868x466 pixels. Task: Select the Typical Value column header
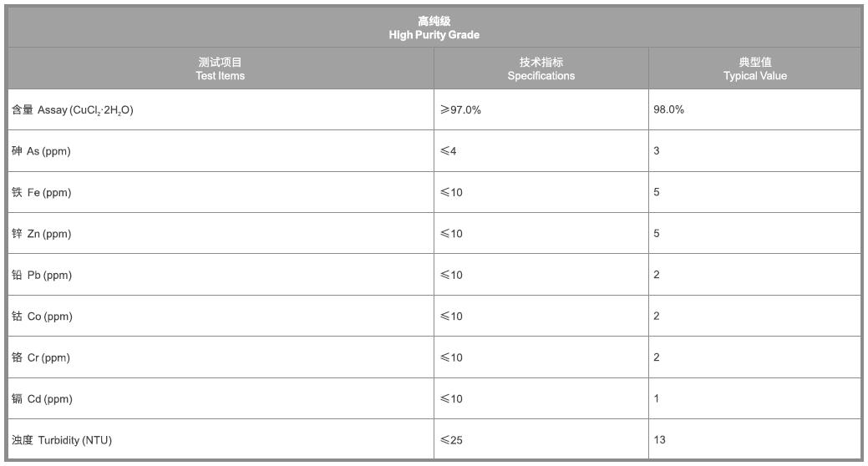pyautogui.click(x=754, y=68)
